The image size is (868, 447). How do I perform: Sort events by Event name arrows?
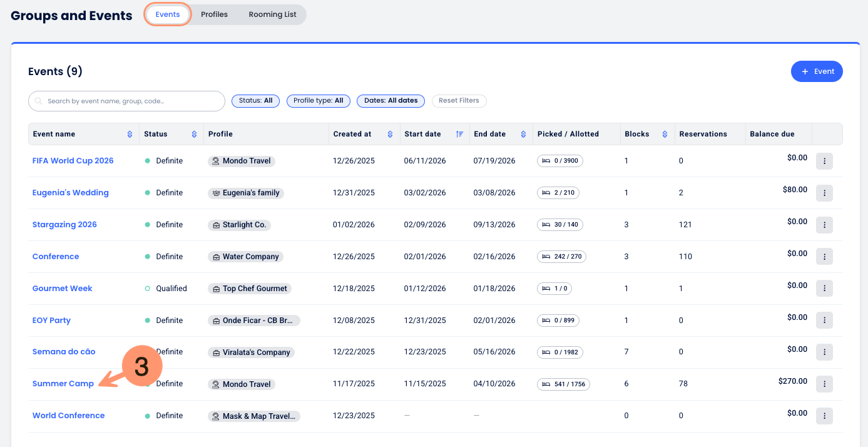(x=130, y=134)
